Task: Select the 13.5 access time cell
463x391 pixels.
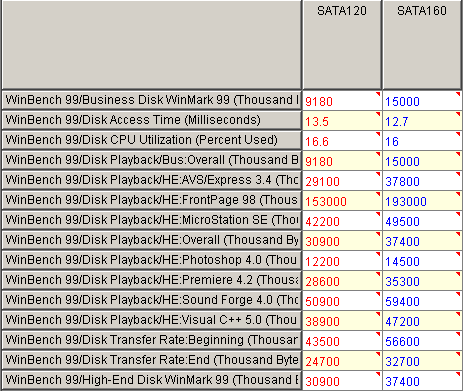Action: click(342, 120)
